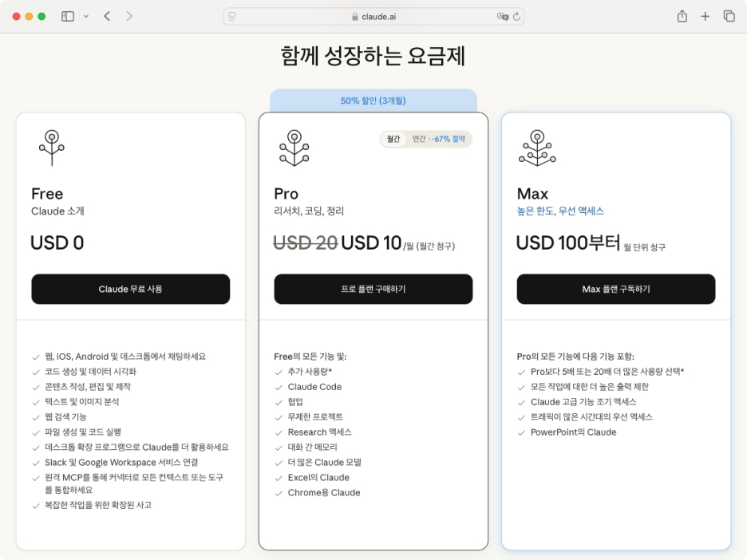The image size is (747, 560).
Task: Click the 무제한 프로젝트 feature
Action: (315, 417)
